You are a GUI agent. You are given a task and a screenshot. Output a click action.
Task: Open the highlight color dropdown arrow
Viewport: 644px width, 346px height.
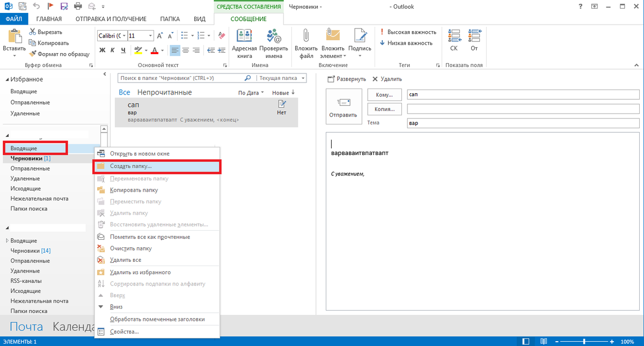pyautogui.click(x=145, y=50)
